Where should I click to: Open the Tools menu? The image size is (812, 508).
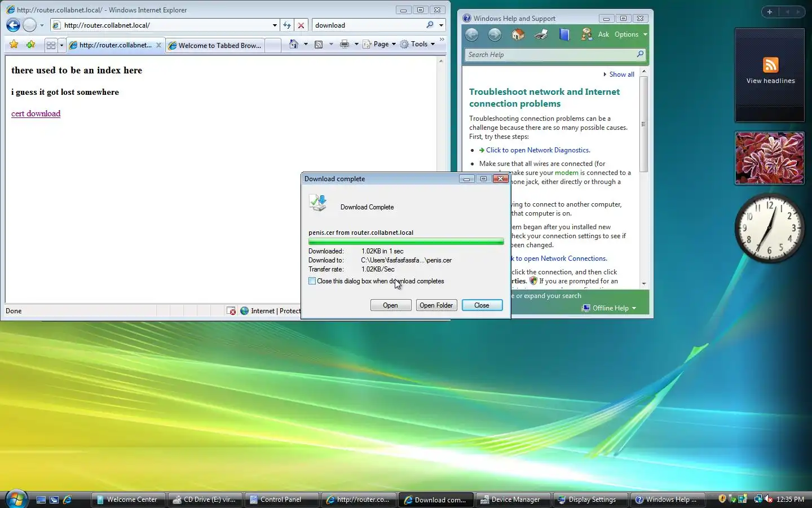(418, 44)
